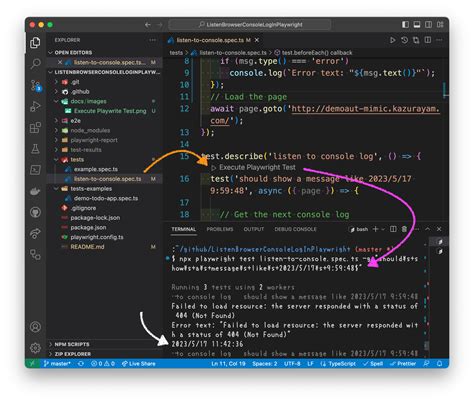Split the editor to the right
The image size is (474, 401).
coord(428,40)
